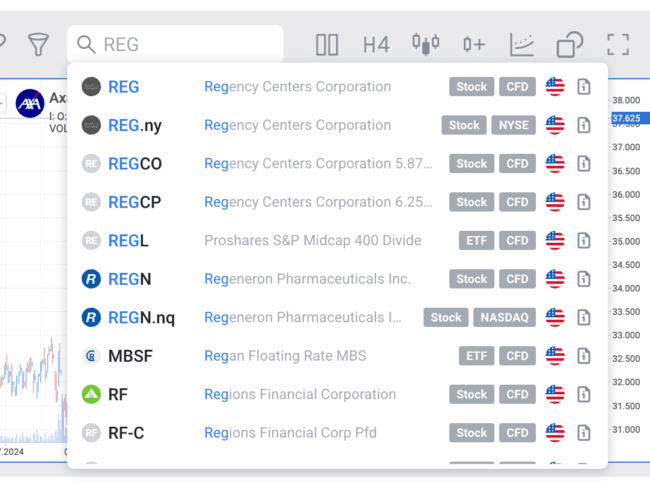650x482 pixels.
Task: Click the US flag in MBSF row
Action: [555, 356]
